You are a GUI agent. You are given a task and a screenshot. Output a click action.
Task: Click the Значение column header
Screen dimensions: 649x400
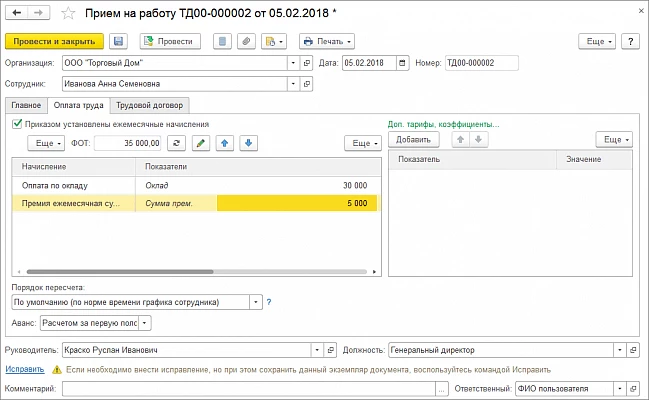(594, 159)
